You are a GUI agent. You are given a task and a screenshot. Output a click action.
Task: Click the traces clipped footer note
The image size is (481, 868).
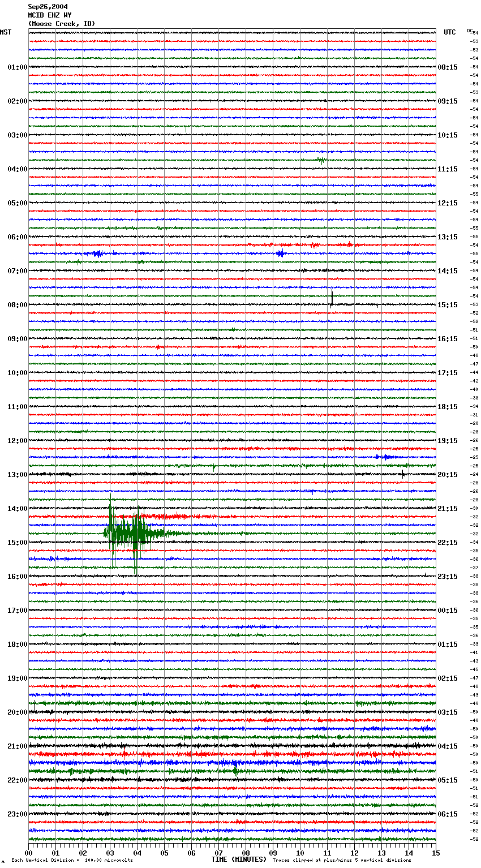(342, 860)
